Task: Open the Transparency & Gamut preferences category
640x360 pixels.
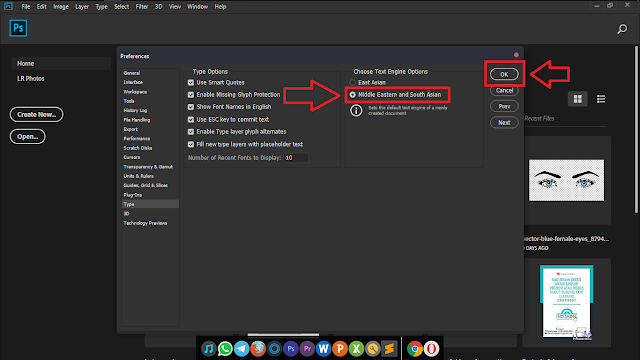Action: (148, 167)
